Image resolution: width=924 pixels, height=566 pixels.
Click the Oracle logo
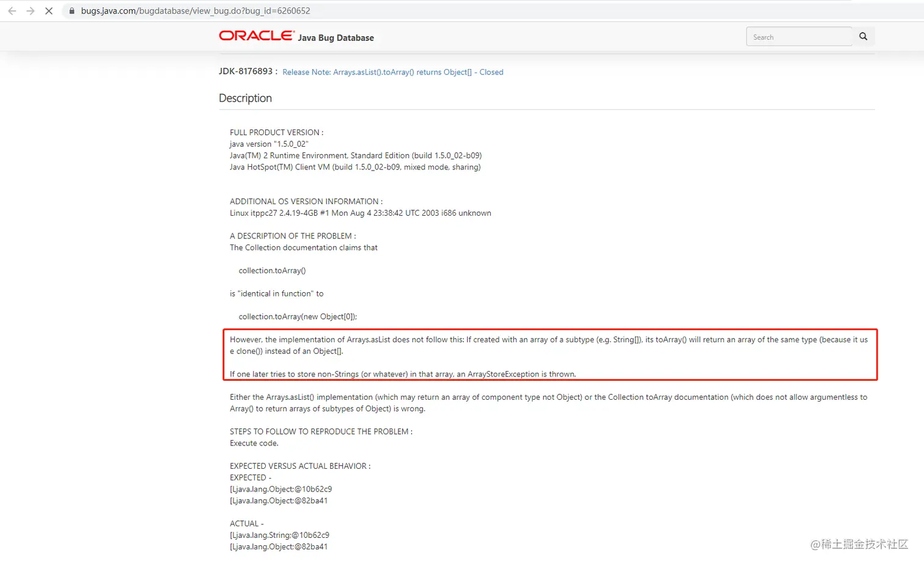click(x=257, y=36)
